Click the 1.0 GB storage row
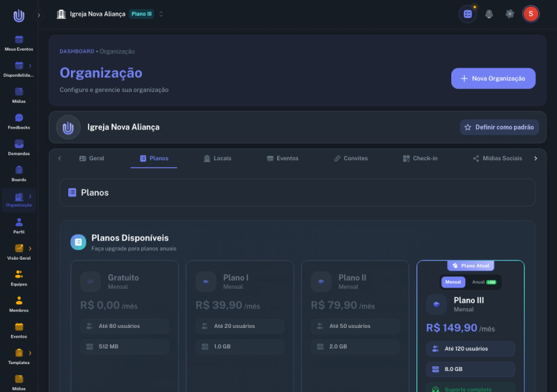 pos(240,347)
